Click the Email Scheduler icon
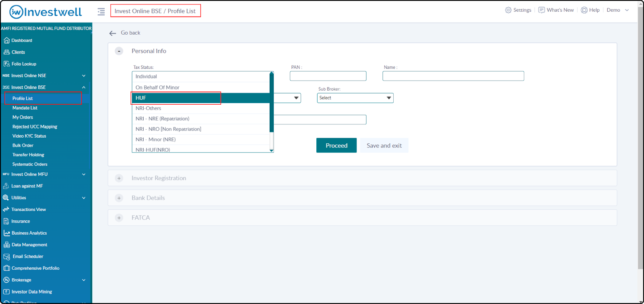644x304 pixels. 6,256
